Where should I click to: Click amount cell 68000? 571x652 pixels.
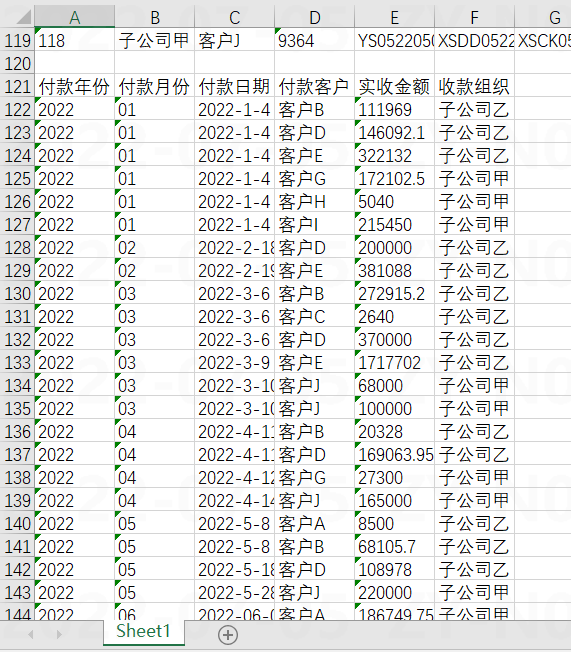click(394, 385)
